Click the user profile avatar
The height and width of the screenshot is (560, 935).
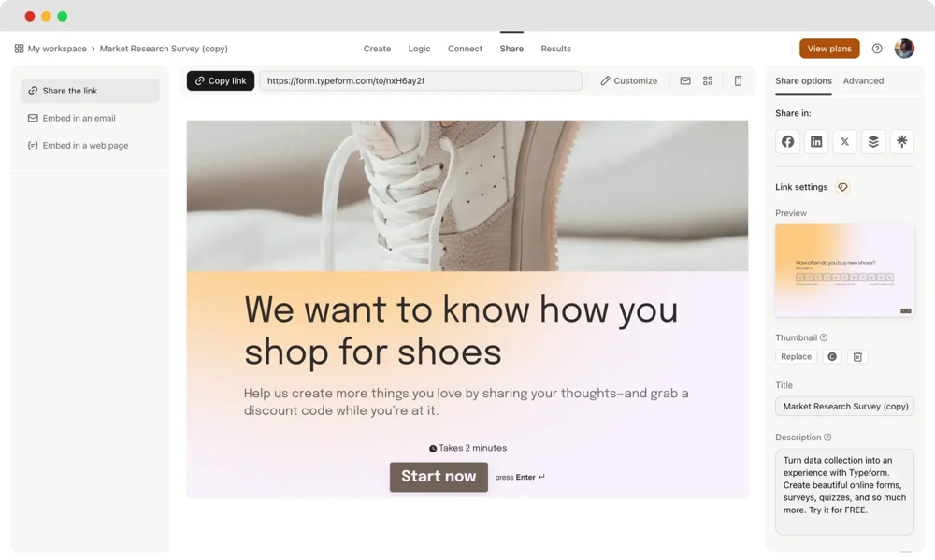coord(904,49)
